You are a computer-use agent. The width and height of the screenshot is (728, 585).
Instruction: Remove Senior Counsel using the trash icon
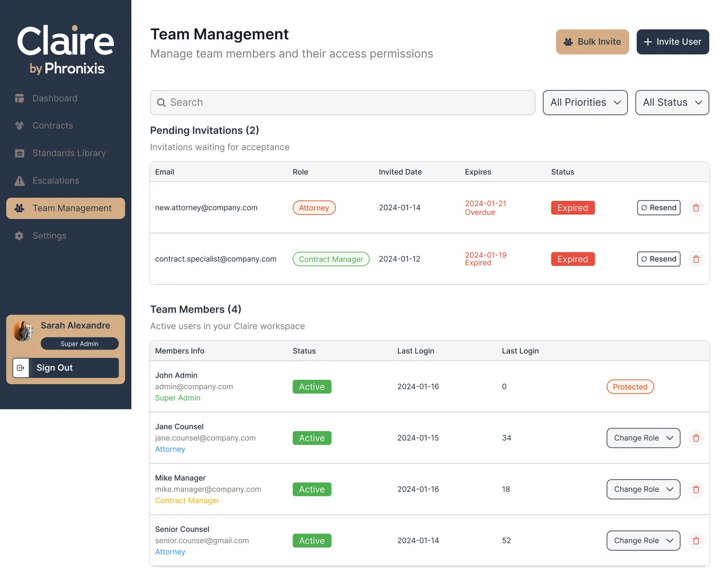(x=696, y=541)
